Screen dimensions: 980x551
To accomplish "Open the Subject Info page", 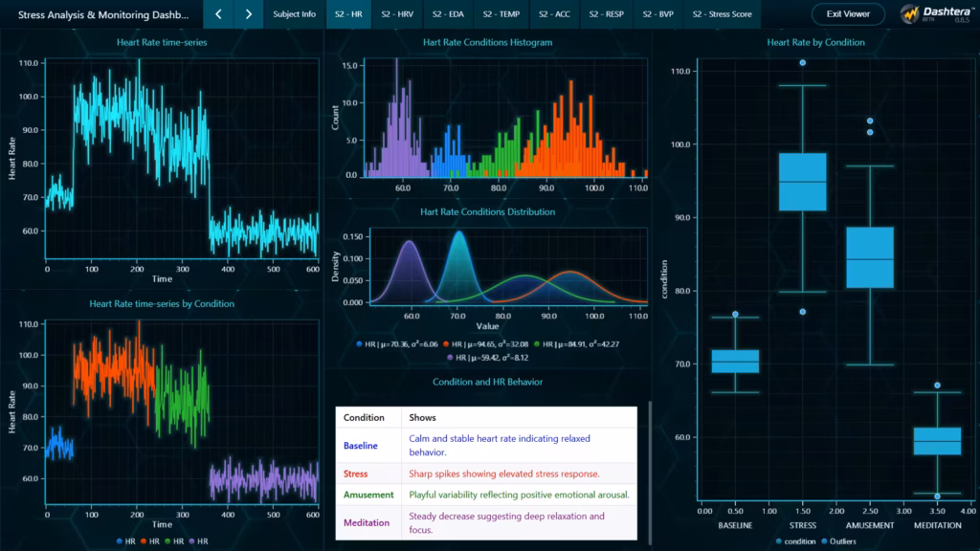I will pyautogui.click(x=295, y=14).
